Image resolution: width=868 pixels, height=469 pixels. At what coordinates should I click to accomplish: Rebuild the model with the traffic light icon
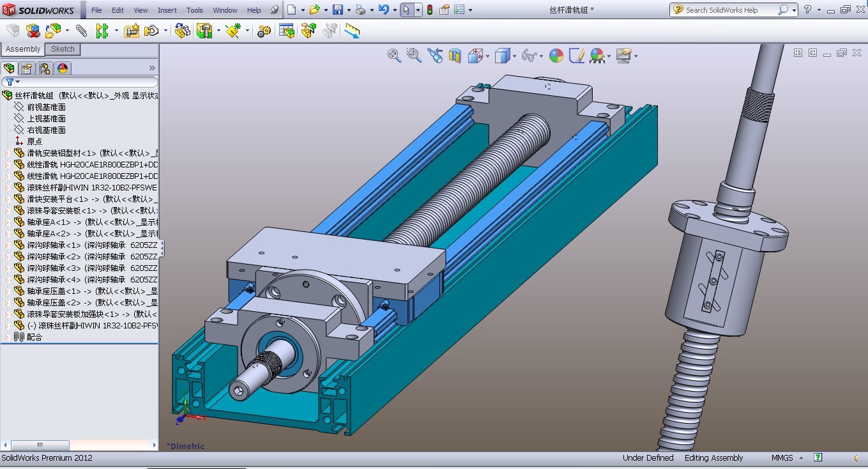coord(429,10)
